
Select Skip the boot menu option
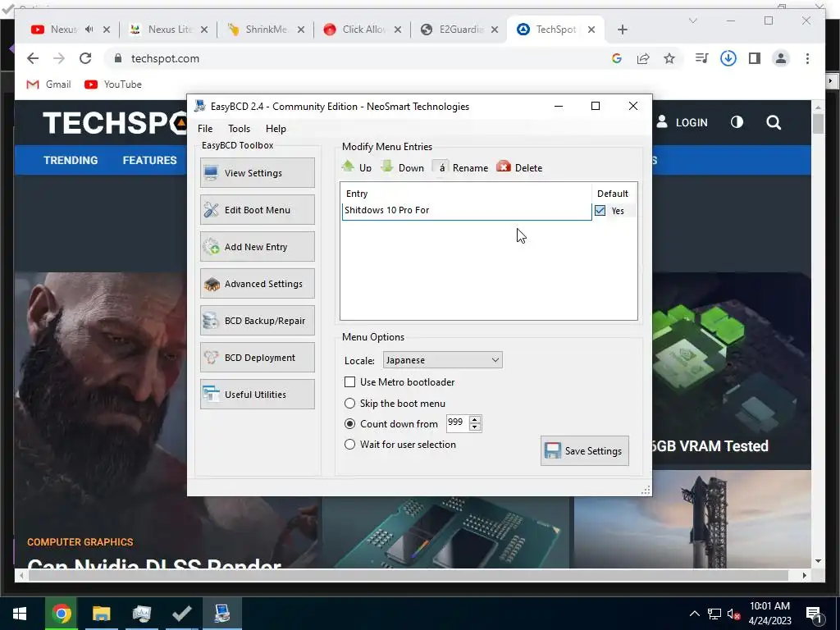coord(349,403)
